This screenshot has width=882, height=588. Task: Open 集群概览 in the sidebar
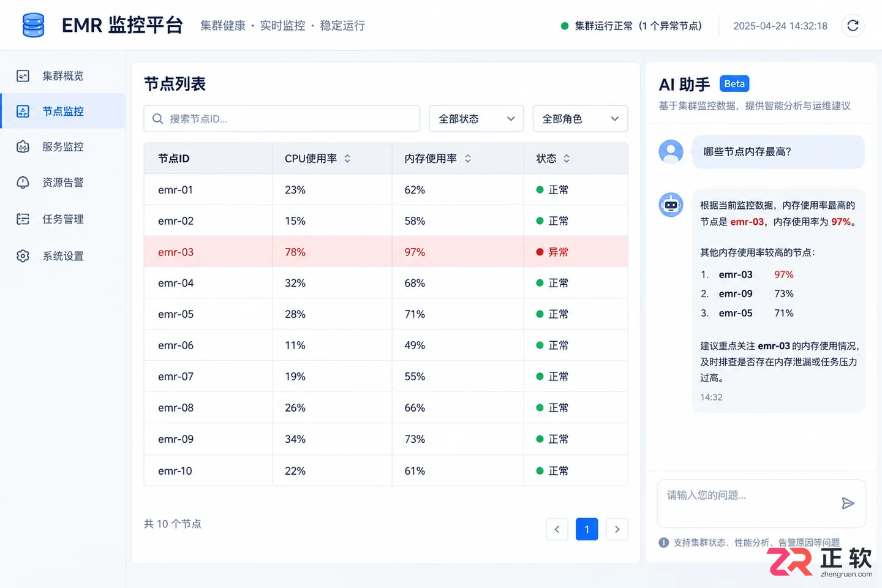62,76
